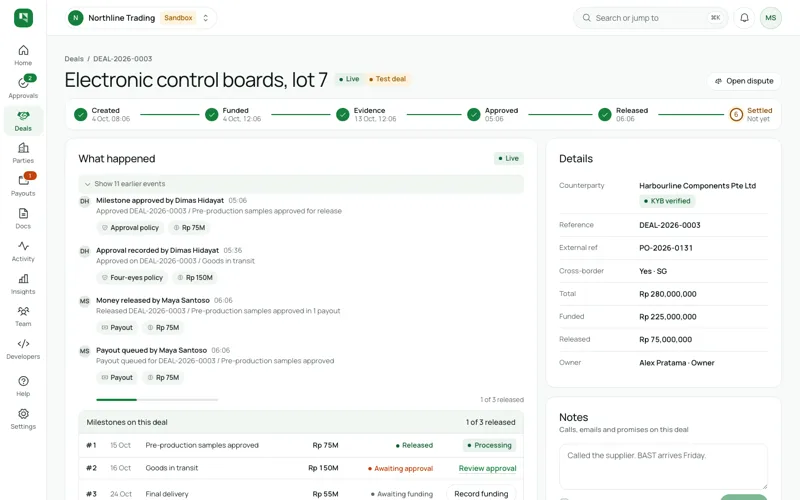Screen dimensions: 800x500
Task: Open Docs in the sidebar
Action: pyautogui.click(x=23, y=218)
